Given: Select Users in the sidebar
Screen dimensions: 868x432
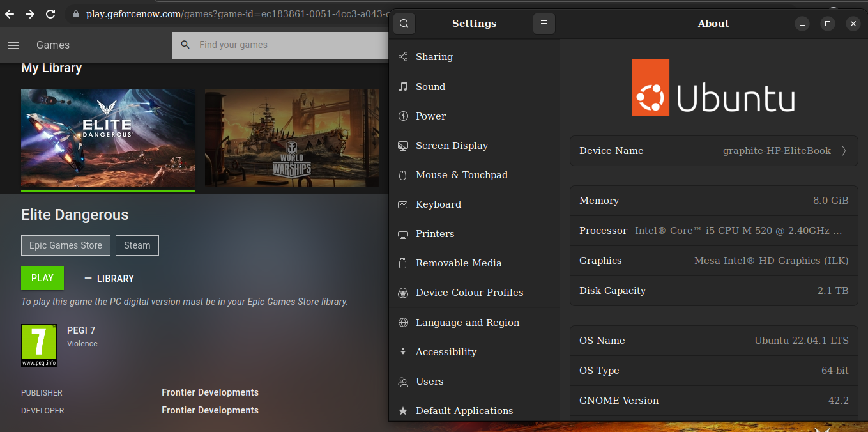Looking at the screenshot, I should tap(475, 382).
